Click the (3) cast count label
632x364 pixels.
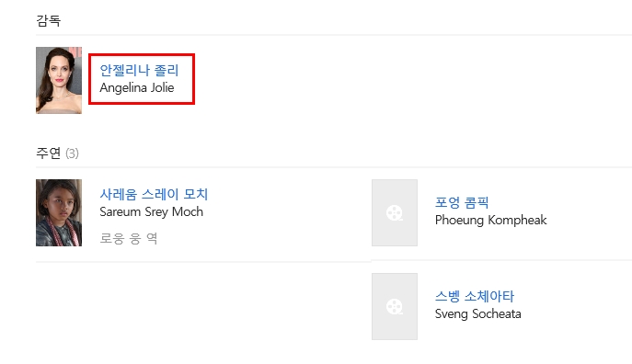pyautogui.click(x=72, y=154)
